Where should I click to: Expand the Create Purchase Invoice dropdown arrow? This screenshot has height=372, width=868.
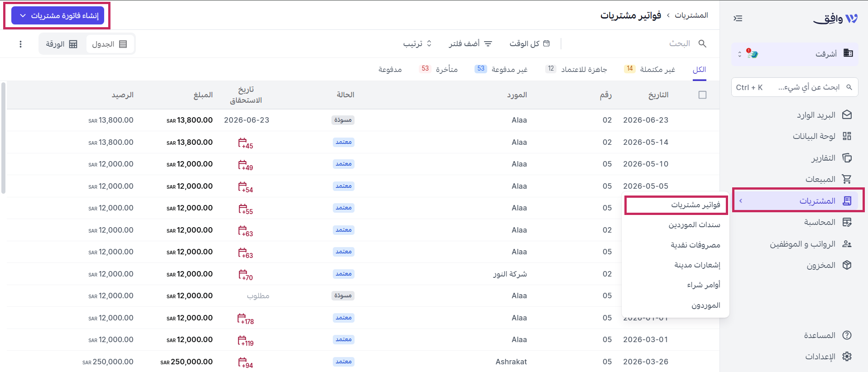pyautogui.click(x=23, y=16)
